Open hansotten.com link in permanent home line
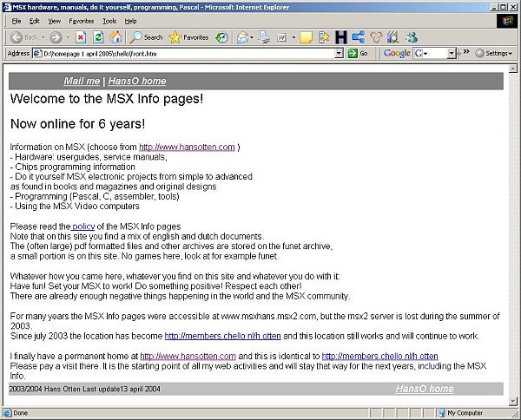521x420 pixels. 188,357
